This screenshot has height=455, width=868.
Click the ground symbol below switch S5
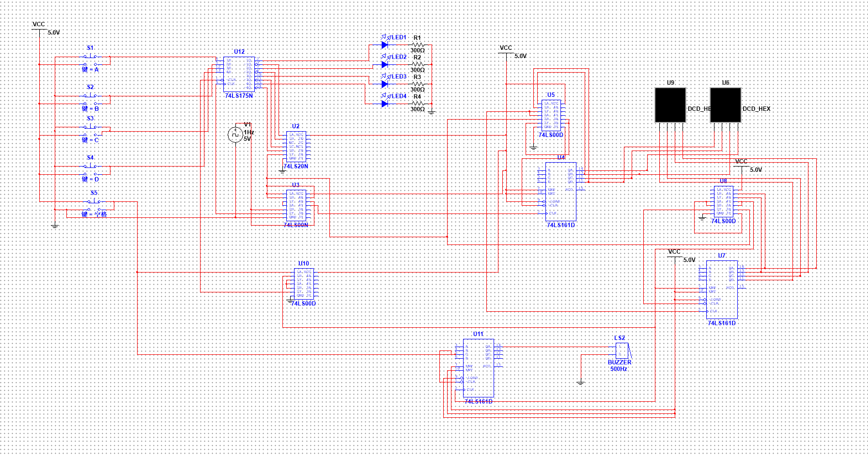pos(55,226)
